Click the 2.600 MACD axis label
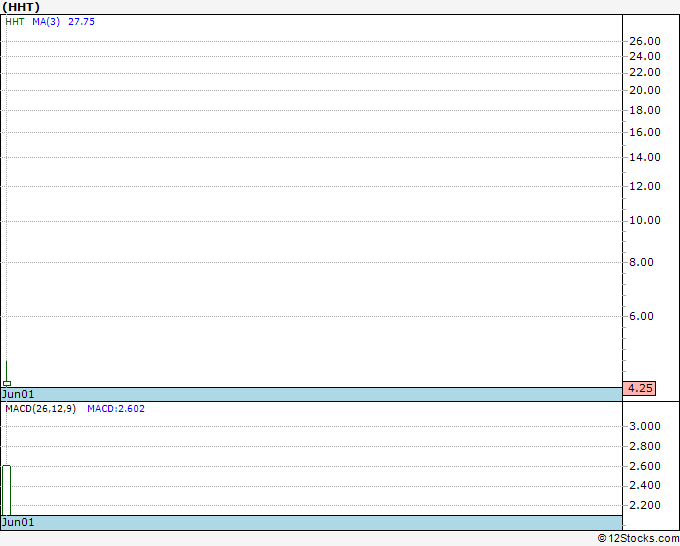The width and height of the screenshot is (680, 546). pos(645,466)
